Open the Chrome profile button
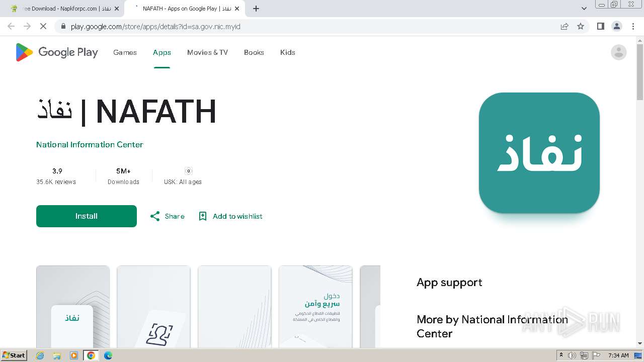The height and width of the screenshot is (362, 644). point(617,26)
